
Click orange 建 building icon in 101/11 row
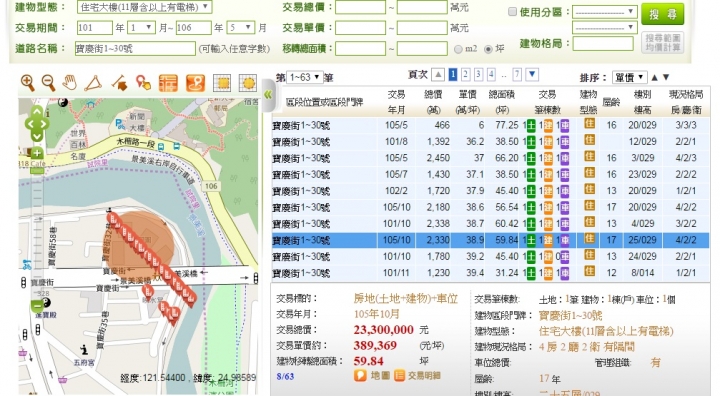(548, 273)
